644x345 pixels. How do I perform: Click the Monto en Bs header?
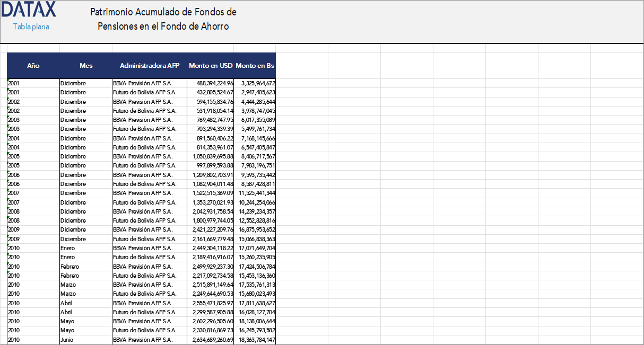[x=255, y=66]
